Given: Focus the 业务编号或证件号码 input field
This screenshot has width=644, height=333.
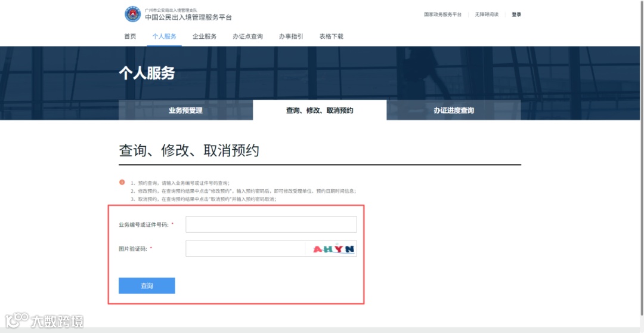Looking at the screenshot, I should [x=271, y=224].
